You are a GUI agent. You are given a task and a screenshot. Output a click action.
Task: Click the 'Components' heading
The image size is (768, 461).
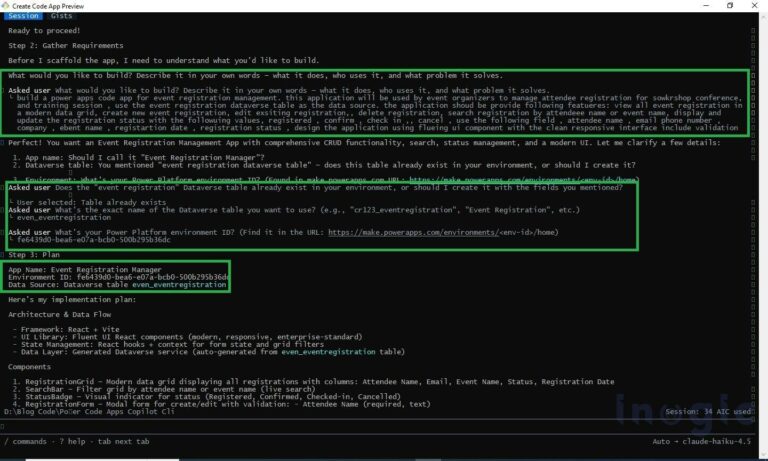pos(29,366)
